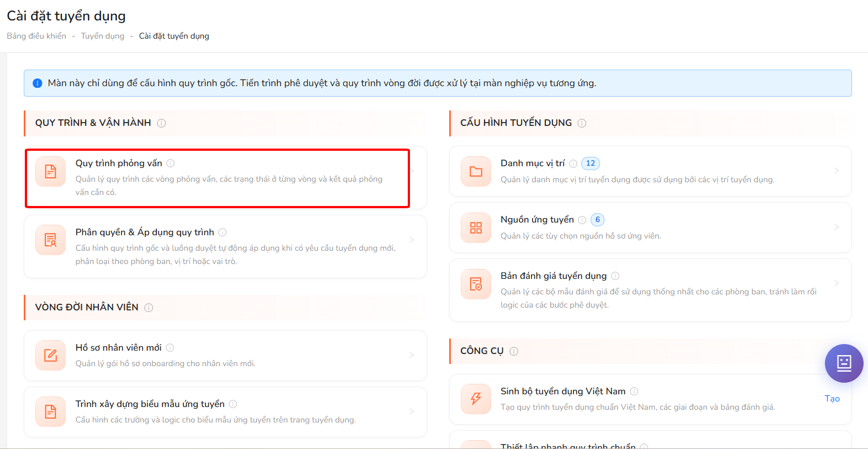
Task: Click text 'Quản lý gói hồ sơ onboarding cho nhân viên mới.'
Action: (166, 363)
